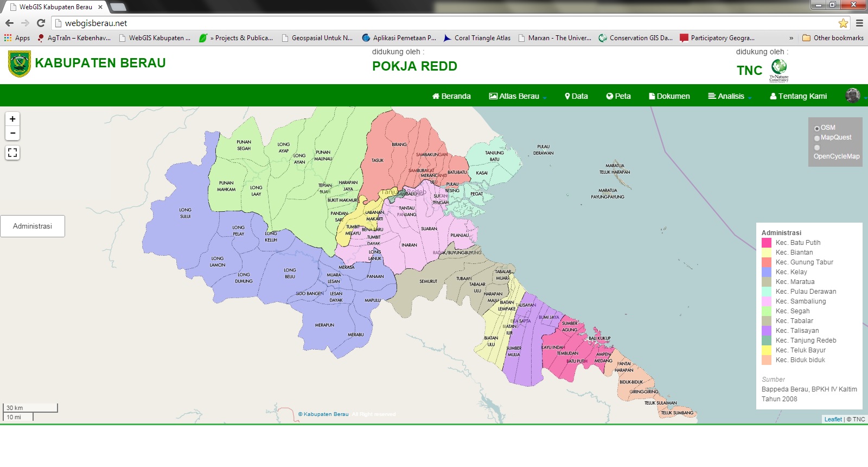Go to the Beranda page
The image size is (868, 467).
[451, 96]
